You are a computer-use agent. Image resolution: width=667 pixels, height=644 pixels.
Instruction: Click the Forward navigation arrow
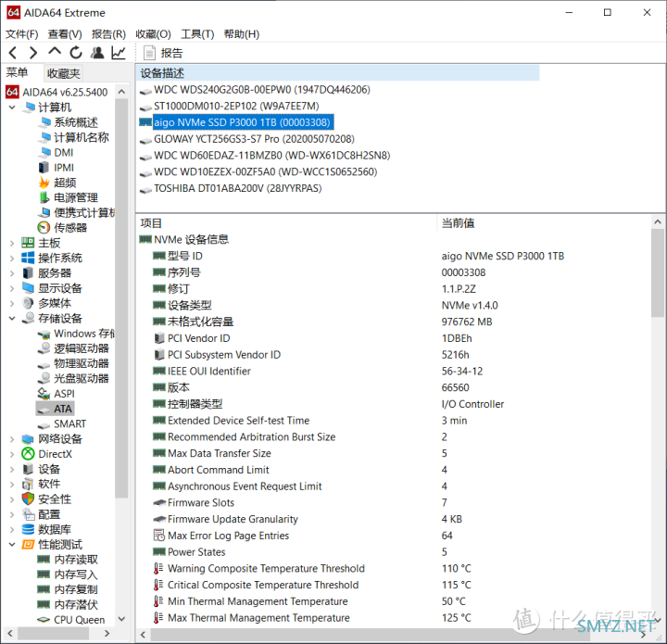point(33,53)
